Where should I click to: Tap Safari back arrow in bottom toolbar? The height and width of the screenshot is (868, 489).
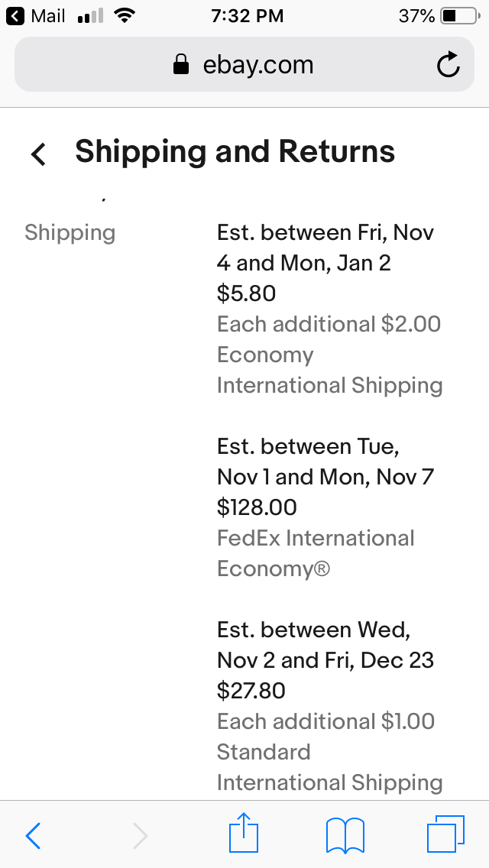coord(33,835)
